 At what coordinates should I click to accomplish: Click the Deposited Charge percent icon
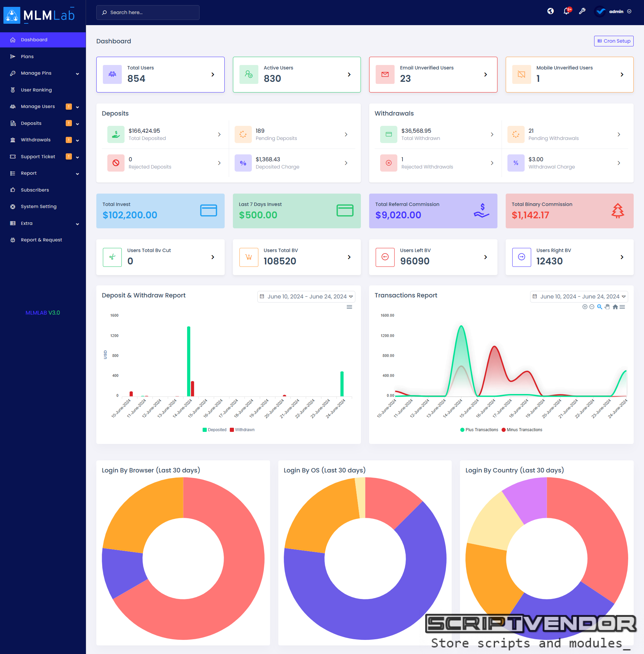coord(243,163)
